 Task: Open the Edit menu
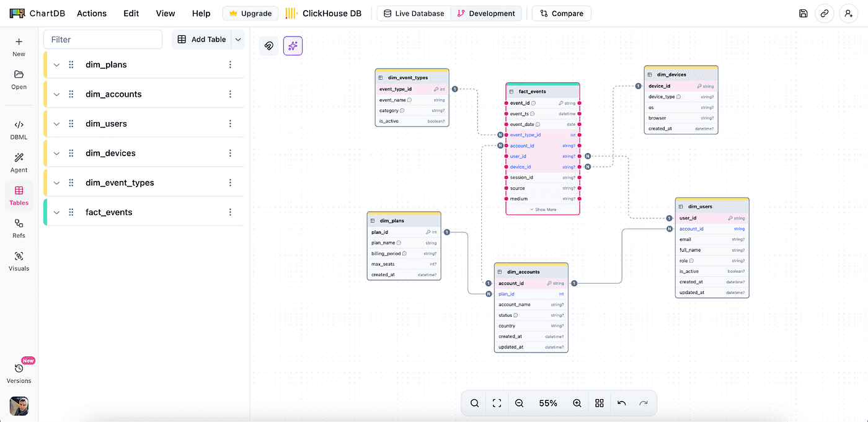pyautogui.click(x=131, y=13)
